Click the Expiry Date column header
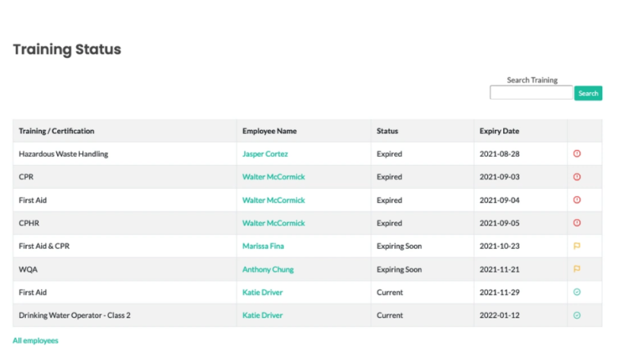This screenshot has width=644, height=353. coord(499,131)
